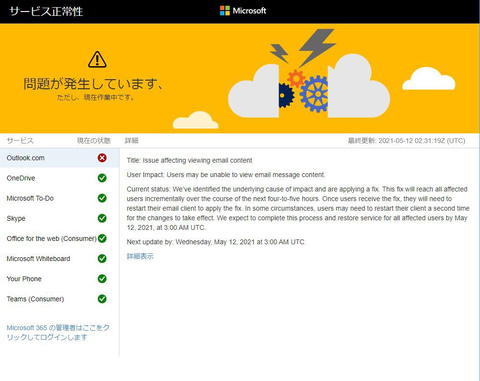
Task: Click the 詳細 column header
Action: pyautogui.click(x=132, y=141)
